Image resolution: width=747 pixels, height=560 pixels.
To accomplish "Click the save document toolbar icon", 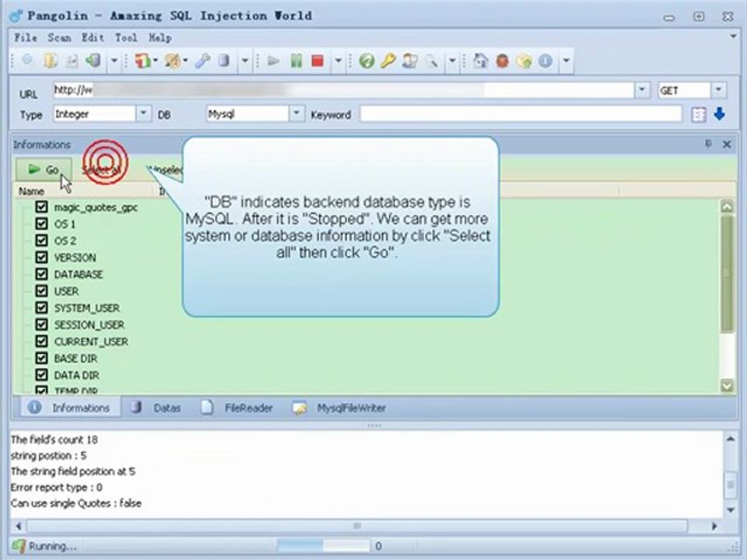I will pyautogui.click(x=72, y=61).
